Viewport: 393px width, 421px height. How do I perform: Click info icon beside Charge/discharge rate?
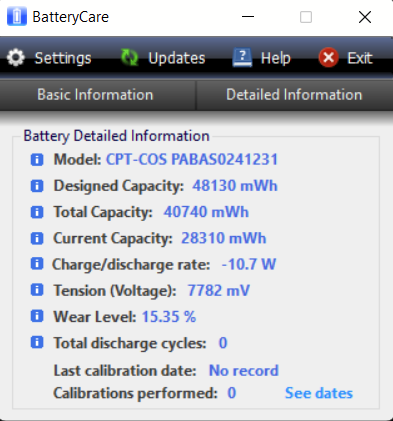(37, 264)
